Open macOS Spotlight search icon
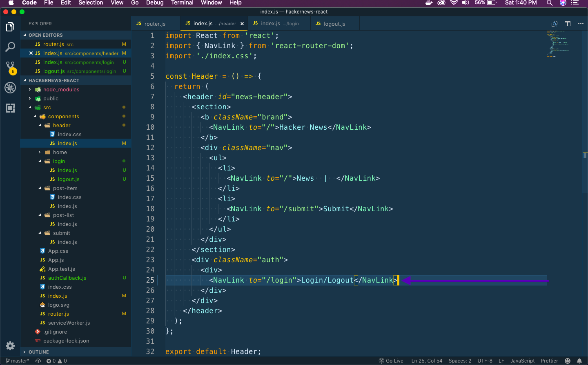The width and height of the screenshot is (588, 365). [550, 3]
